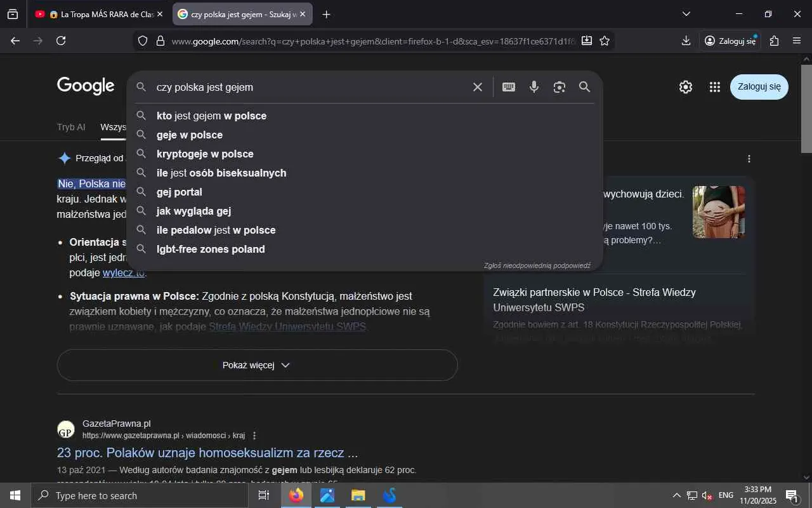The width and height of the screenshot is (812, 508).
Task: Install the page via address bar icon
Action: tap(587, 41)
